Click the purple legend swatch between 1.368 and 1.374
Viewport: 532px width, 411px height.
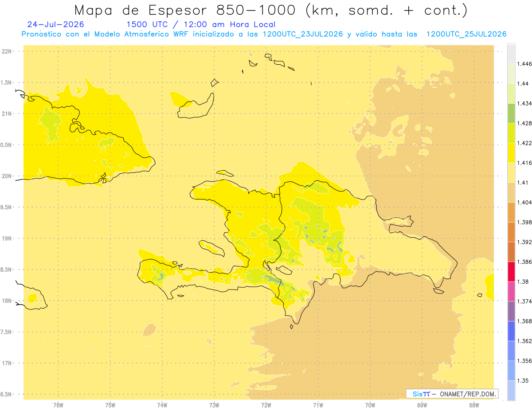(511, 311)
